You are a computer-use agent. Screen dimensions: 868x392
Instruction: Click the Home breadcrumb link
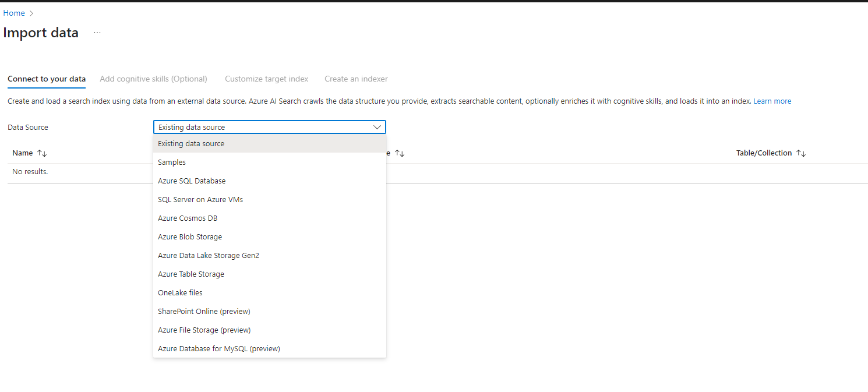[x=14, y=13]
